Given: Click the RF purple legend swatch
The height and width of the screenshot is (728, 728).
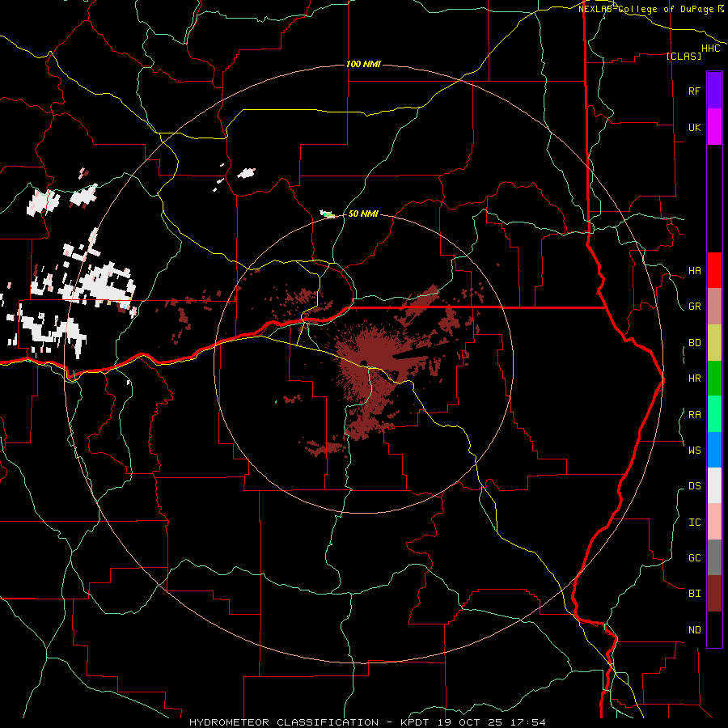Looking at the screenshot, I should (x=714, y=91).
